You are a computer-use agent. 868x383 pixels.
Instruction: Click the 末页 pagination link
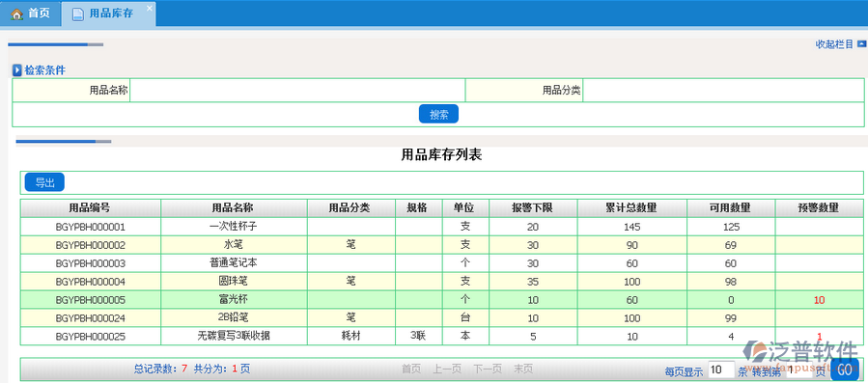(x=523, y=369)
